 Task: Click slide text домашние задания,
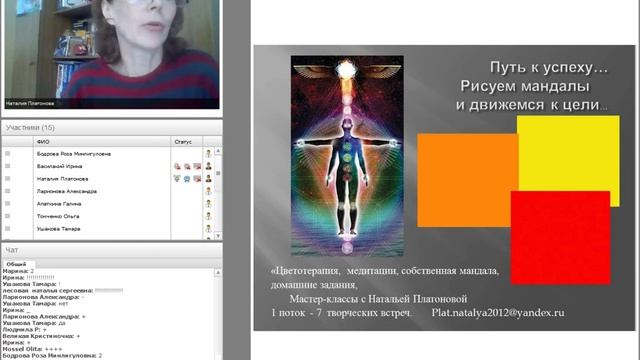(x=314, y=285)
